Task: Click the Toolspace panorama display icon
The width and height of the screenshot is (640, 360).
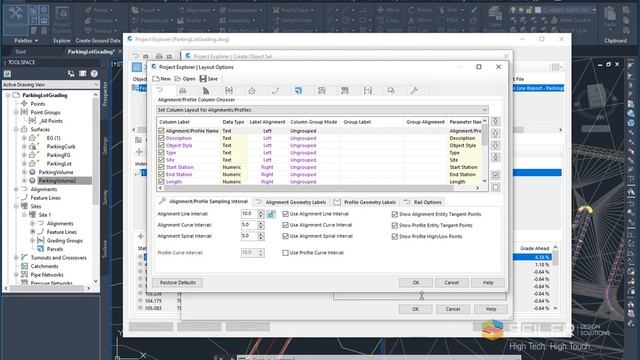Action: 71,73
